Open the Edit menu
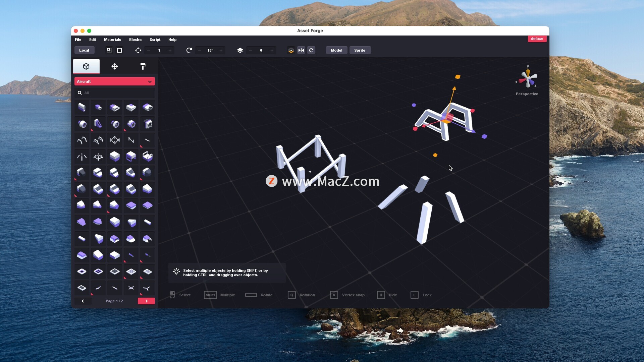Image resolution: width=644 pixels, height=362 pixels. (93, 40)
